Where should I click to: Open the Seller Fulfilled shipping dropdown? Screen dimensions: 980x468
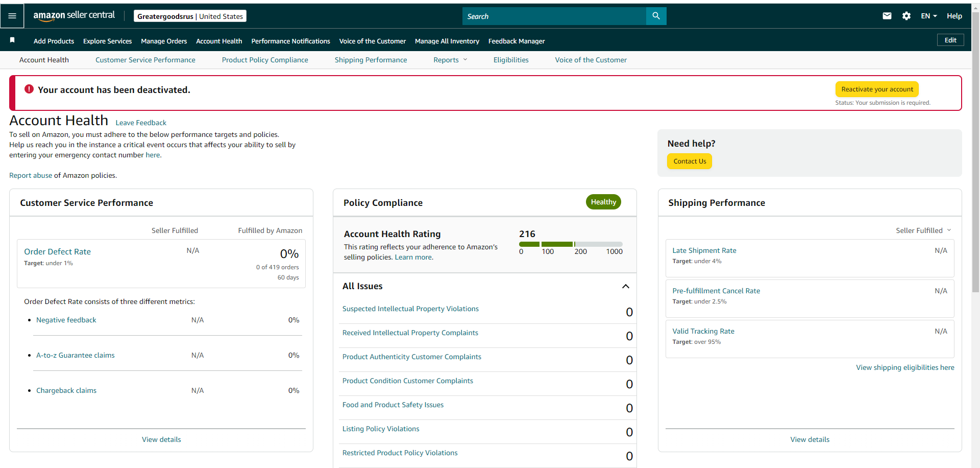[923, 230]
